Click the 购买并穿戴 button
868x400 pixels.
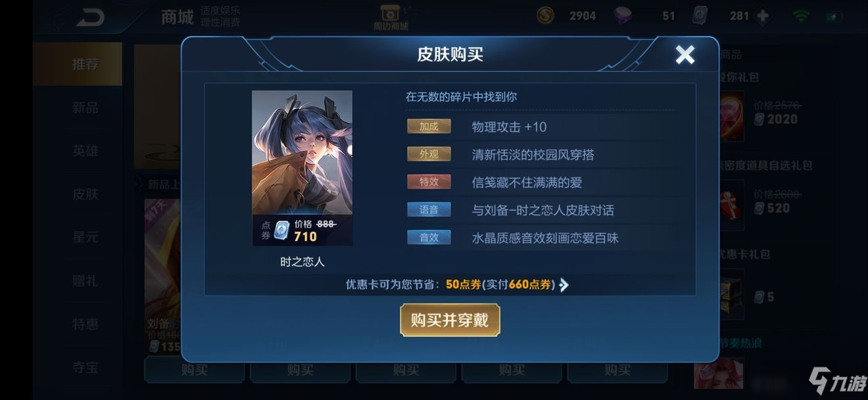[450, 321]
